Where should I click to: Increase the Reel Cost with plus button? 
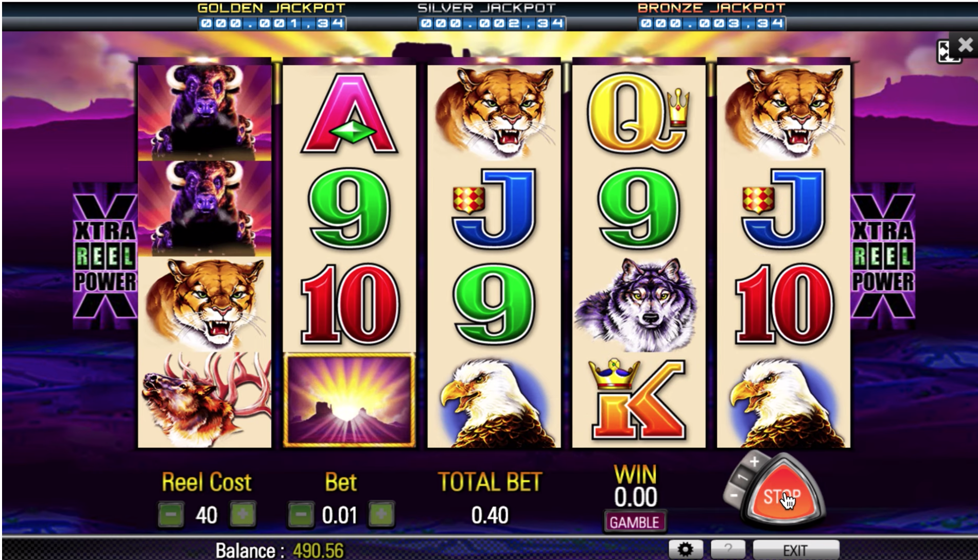(x=242, y=514)
